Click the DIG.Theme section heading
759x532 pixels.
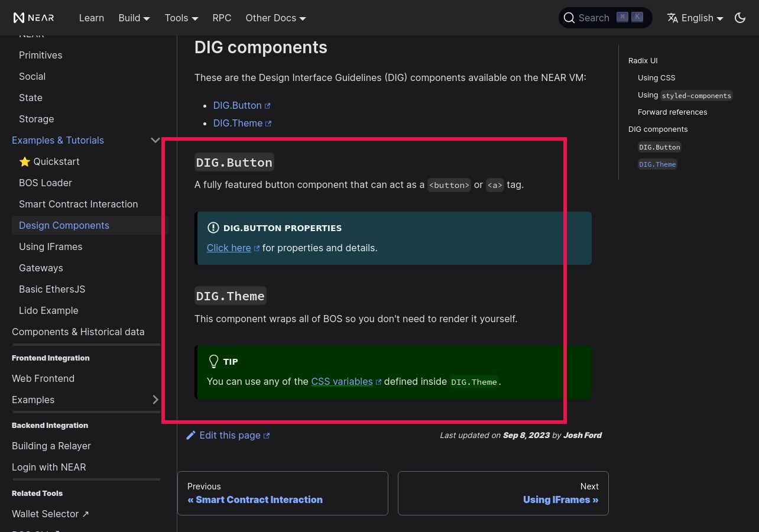(231, 296)
